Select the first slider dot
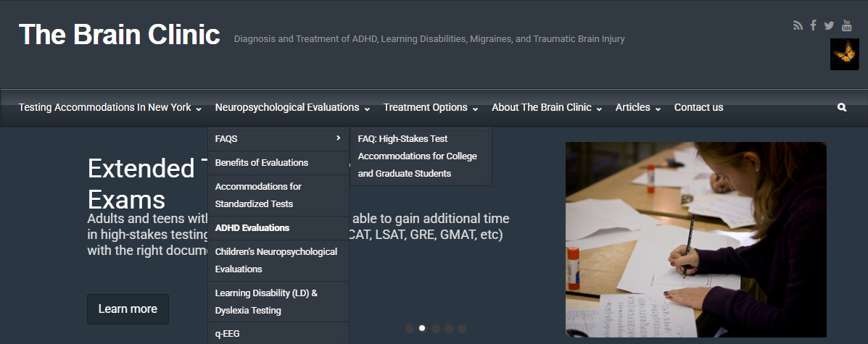This screenshot has width=868, height=344. coord(410,329)
